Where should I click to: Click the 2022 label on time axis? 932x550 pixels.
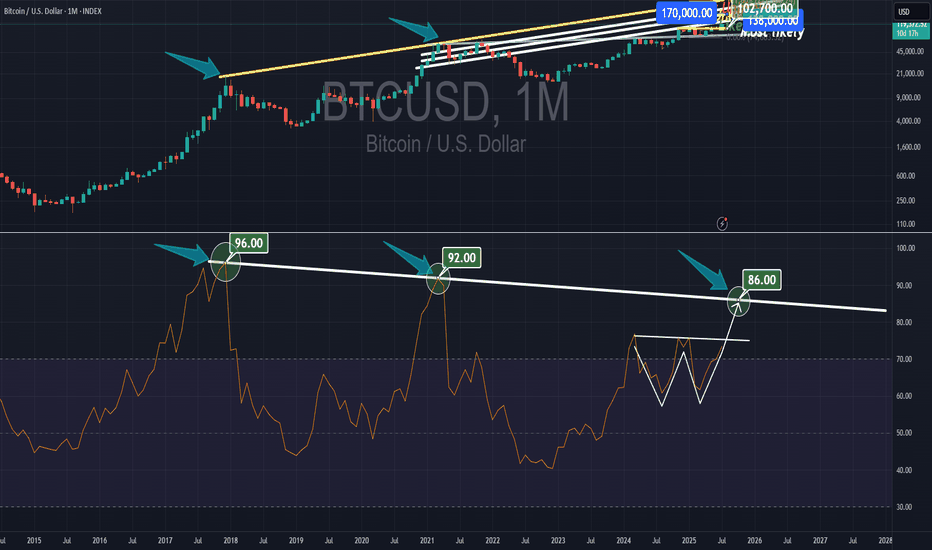pos(492,540)
